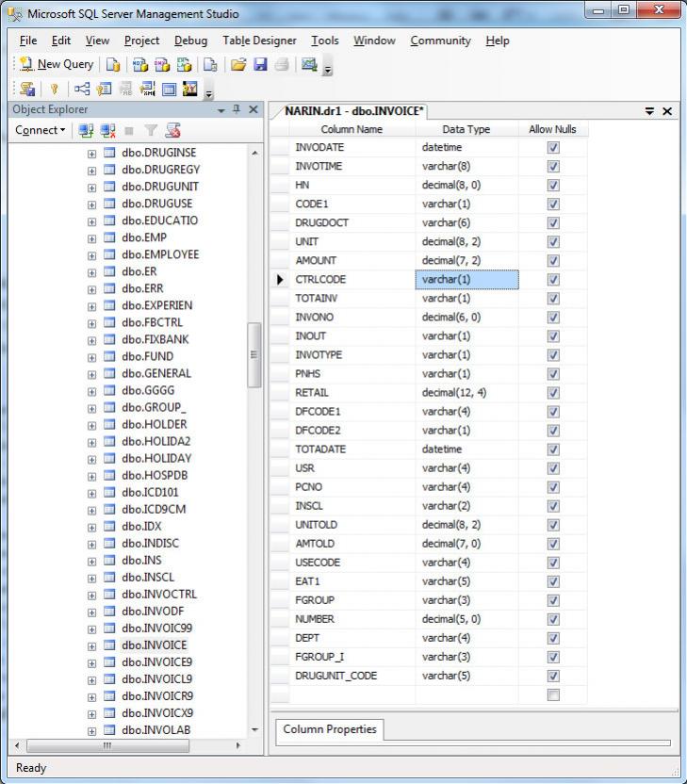Click the Connect Object Explorer icon

point(87,131)
